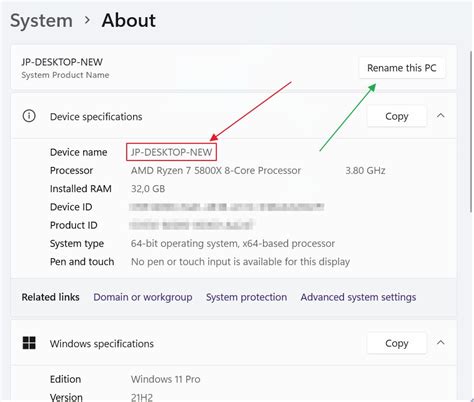The image size is (474, 402).
Task: Collapse the Windows specifications section
Action: [441, 343]
